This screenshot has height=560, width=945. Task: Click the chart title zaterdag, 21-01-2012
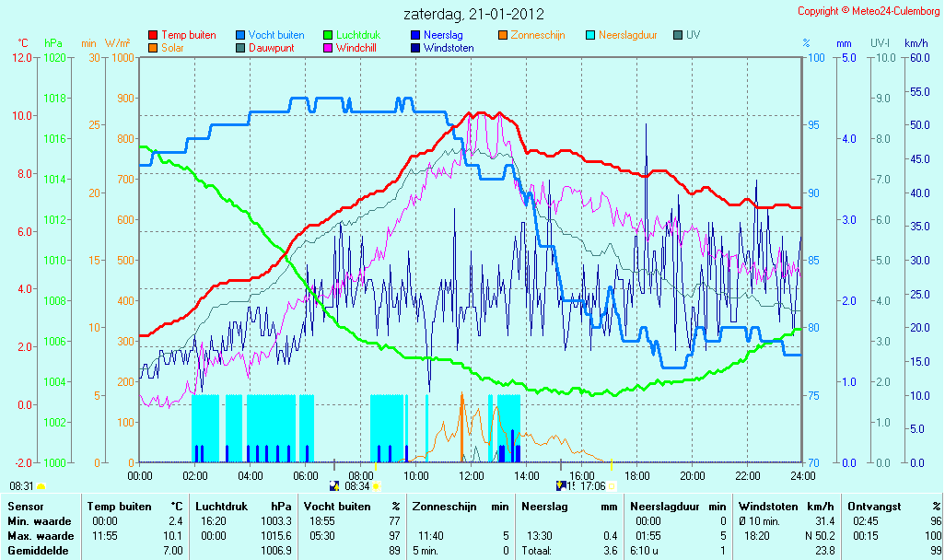473,14
